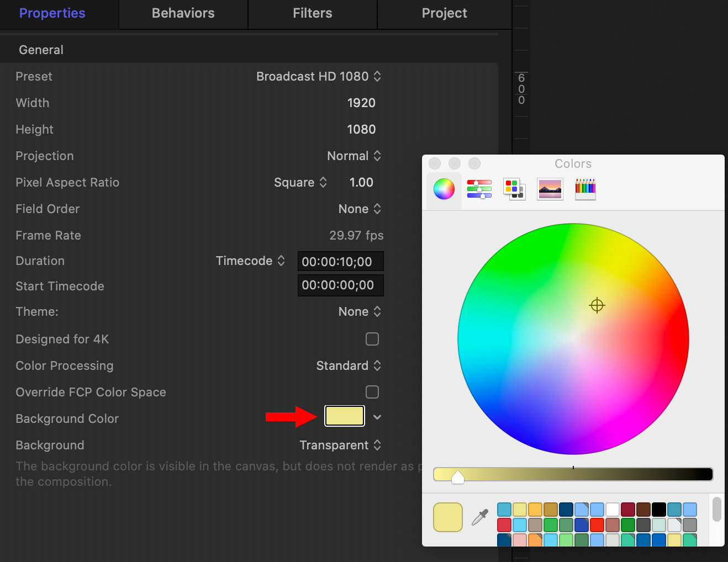Pick the black saved swatch
Image resolution: width=728 pixels, height=562 pixels.
[659, 509]
